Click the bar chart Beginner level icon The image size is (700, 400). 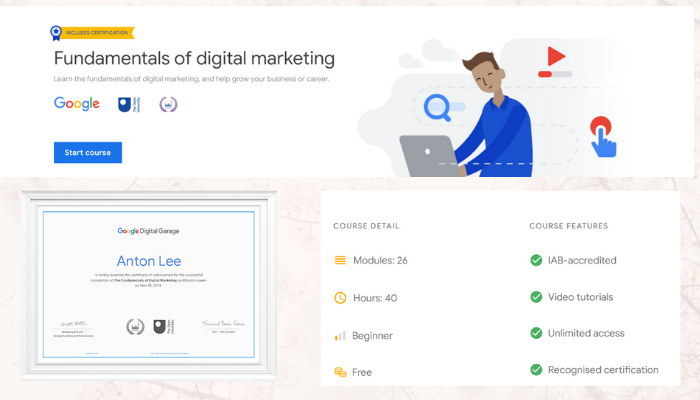tap(340, 336)
